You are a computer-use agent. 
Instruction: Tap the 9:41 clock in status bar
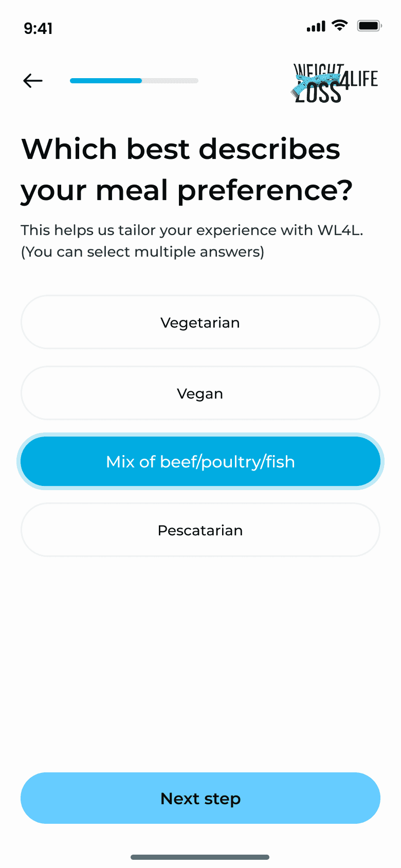(x=38, y=28)
